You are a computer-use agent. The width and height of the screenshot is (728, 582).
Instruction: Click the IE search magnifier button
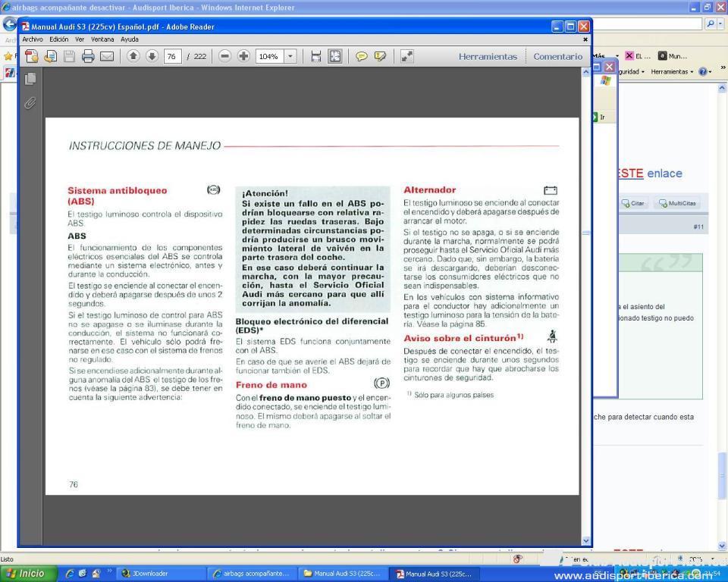(x=711, y=23)
